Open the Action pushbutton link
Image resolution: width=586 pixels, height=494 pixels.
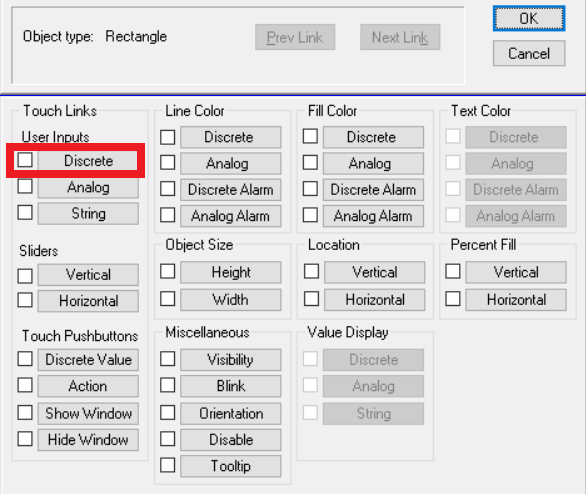[88, 386]
